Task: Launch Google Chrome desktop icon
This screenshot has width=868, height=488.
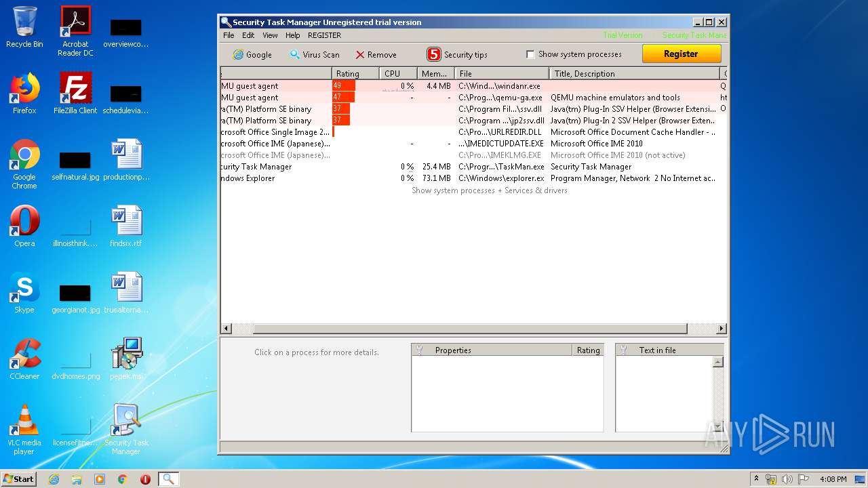Action: (24, 164)
